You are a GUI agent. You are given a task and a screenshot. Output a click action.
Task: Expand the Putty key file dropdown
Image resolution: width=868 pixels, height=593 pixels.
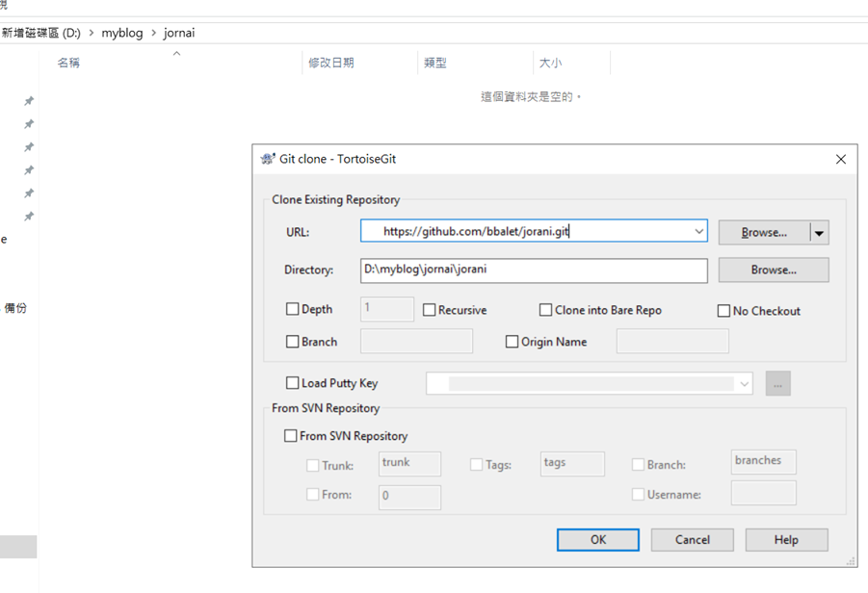point(744,384)
